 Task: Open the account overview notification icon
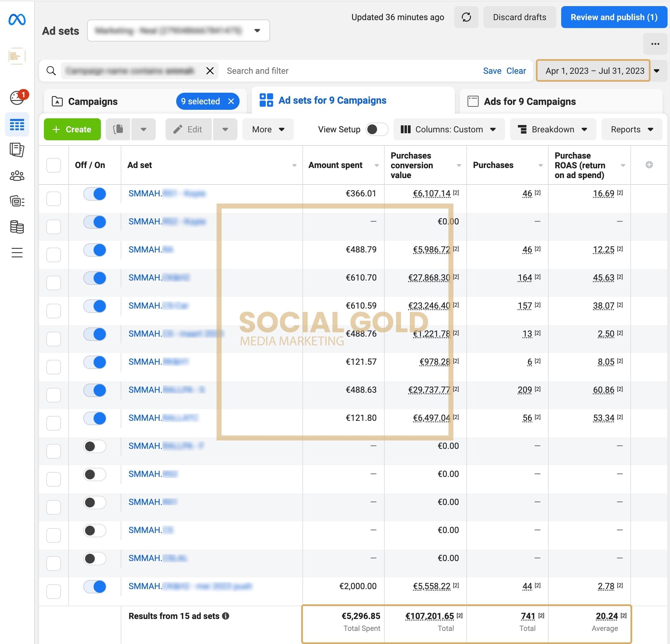(x=17, y=98)
